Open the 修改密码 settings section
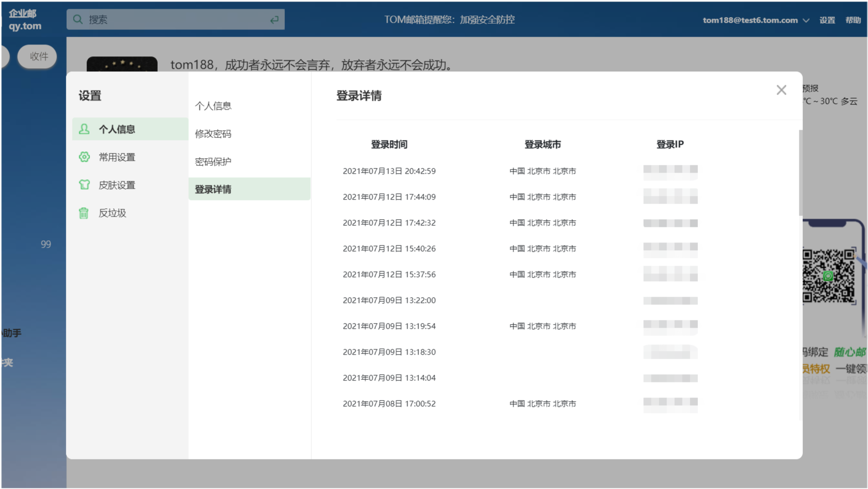 pos(213,133)
